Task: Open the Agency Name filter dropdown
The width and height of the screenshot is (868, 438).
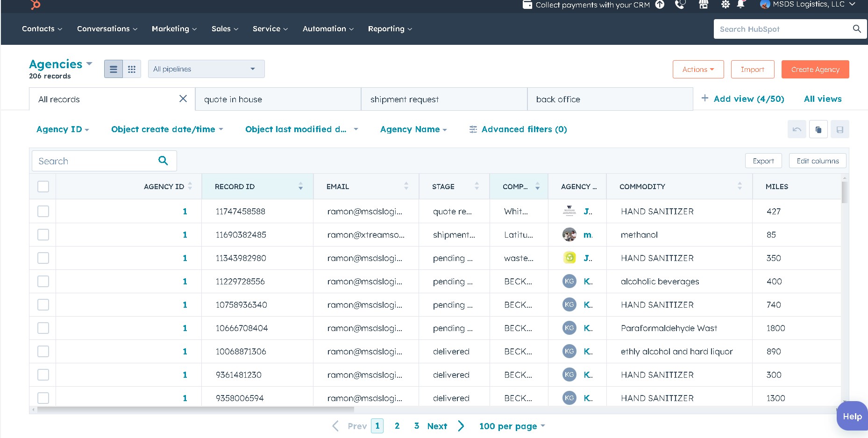Action: (413, 129)
